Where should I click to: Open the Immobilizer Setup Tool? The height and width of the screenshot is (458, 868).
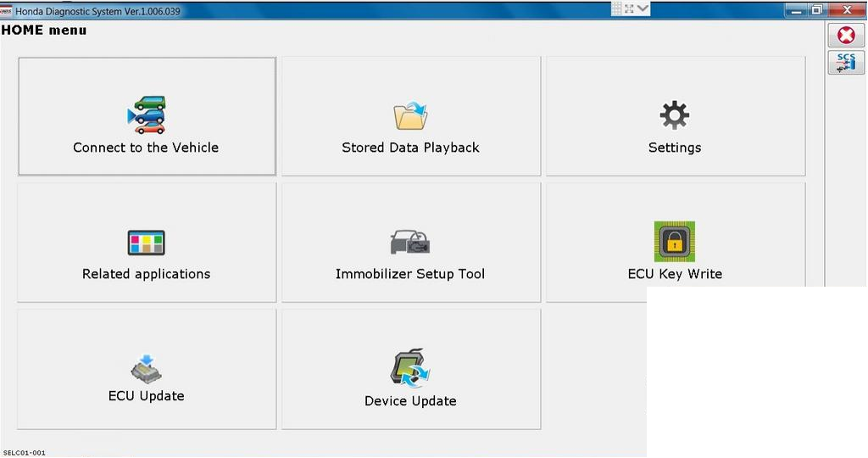(x=410, y=243)
